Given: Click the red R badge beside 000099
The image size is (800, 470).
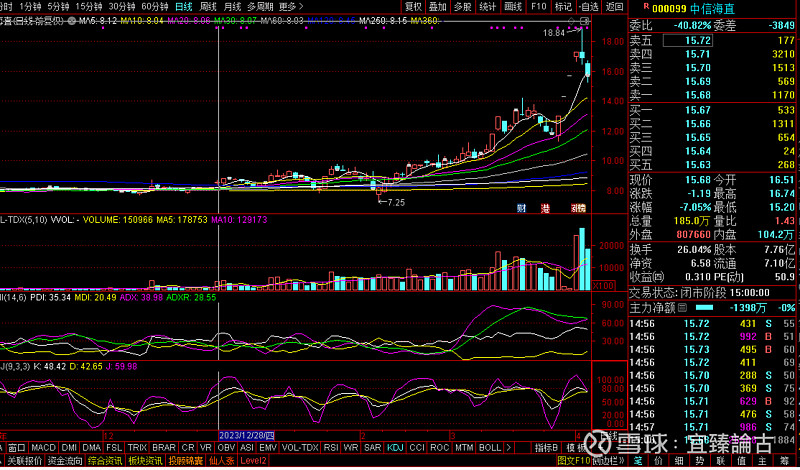Looking at the screenshot, I should pos(646,7).
